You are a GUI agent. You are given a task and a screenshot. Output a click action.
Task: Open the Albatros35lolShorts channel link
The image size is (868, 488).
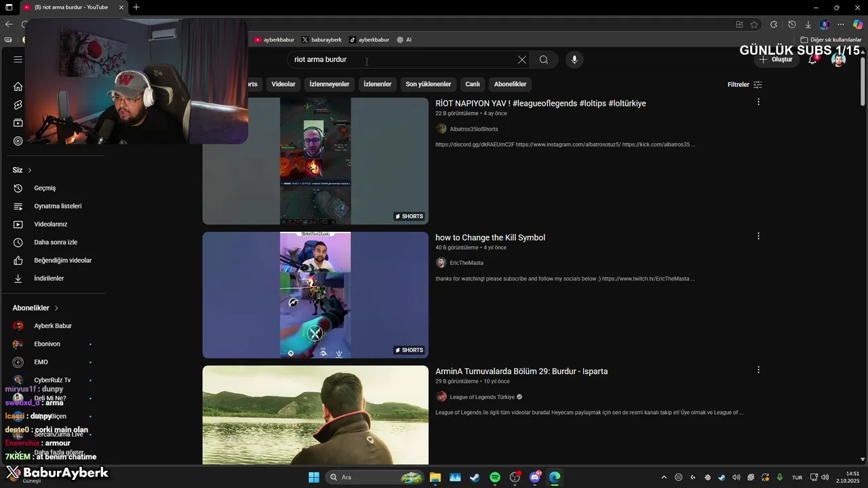pyautogui.click(x=473, y=129)
